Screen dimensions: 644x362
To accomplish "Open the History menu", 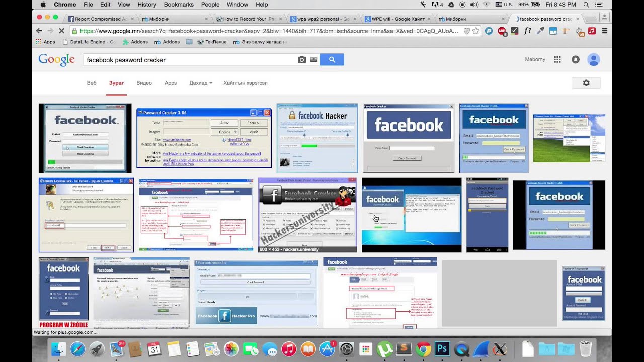I will point(147,5).
